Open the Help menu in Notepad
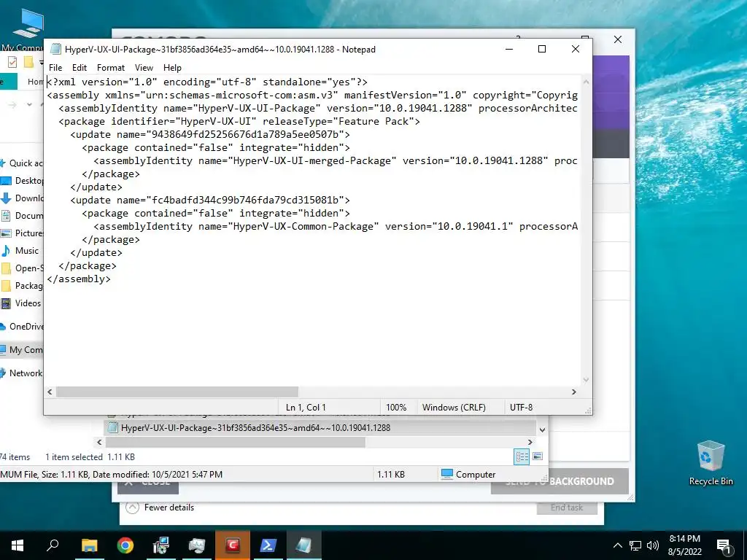The image size is (747, 560). 172,68
